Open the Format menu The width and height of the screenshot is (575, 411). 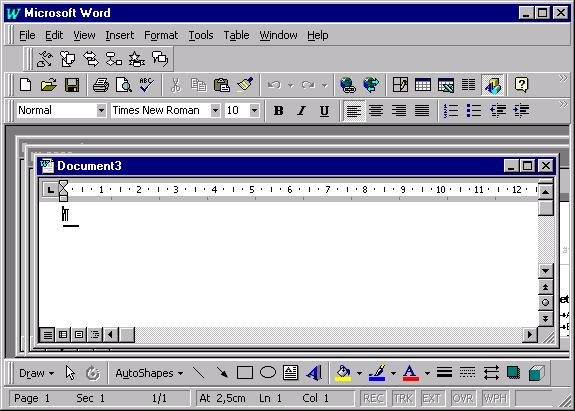[x=161, y=35]
